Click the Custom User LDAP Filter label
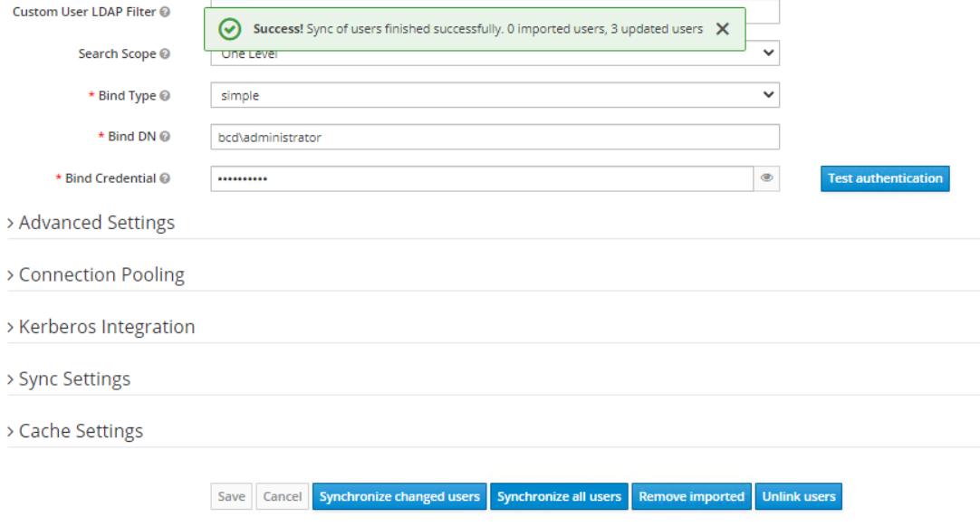 [x=83, y=12]
